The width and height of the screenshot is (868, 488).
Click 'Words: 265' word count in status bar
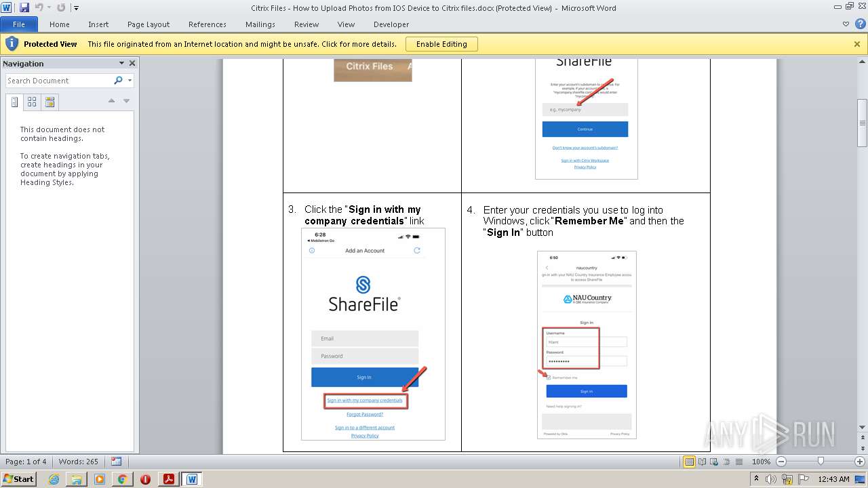coord(78,462)
